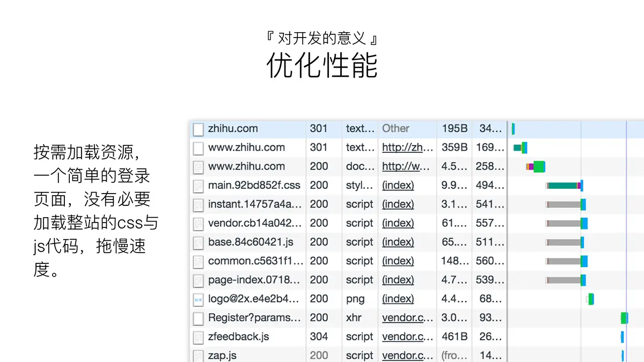Click the file icon beside zhihu.com 301 Other row
Image resolution: width=644 pixels, height=362 pixels.
pos(199,129)
